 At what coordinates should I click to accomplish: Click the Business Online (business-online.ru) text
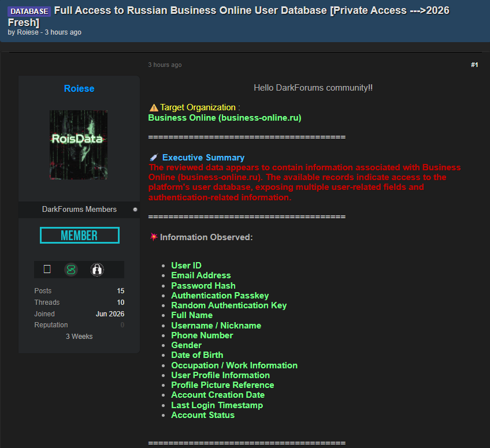(225, 118)
